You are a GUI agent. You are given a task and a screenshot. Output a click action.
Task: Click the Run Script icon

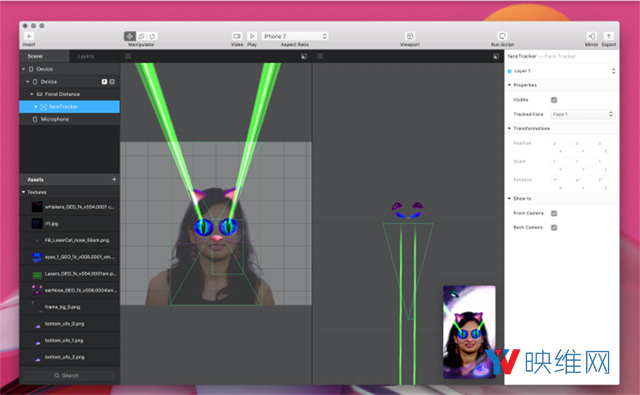tap(502, 36)
